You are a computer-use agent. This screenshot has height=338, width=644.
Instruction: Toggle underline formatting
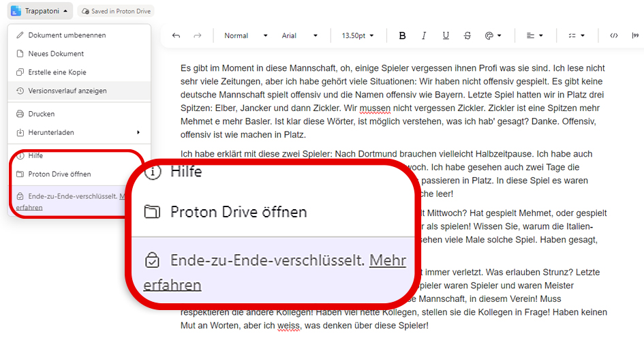coord(446,35)
